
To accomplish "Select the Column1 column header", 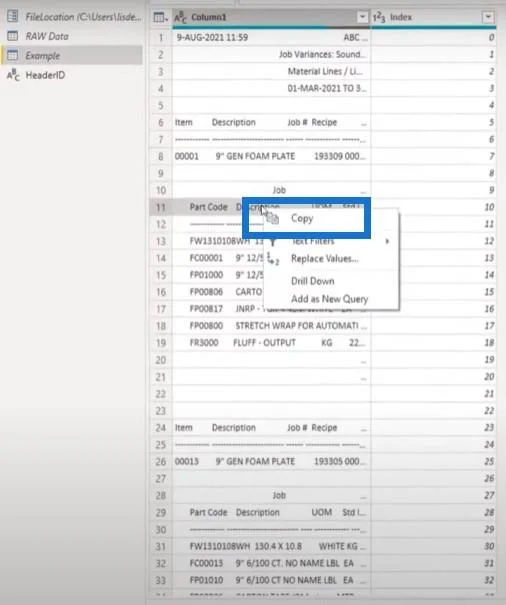I will 271,17.
